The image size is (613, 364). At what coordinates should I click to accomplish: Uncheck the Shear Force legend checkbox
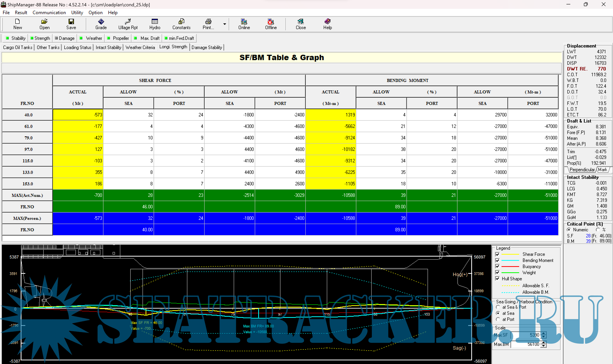point(497,254)
